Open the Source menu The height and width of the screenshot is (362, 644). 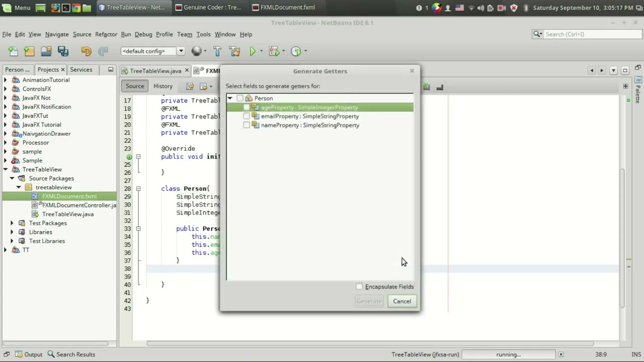(82, 34)
